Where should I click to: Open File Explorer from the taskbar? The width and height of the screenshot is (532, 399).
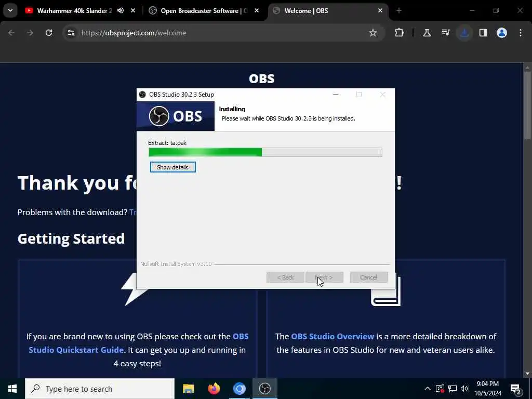click(x=188, y=389)
